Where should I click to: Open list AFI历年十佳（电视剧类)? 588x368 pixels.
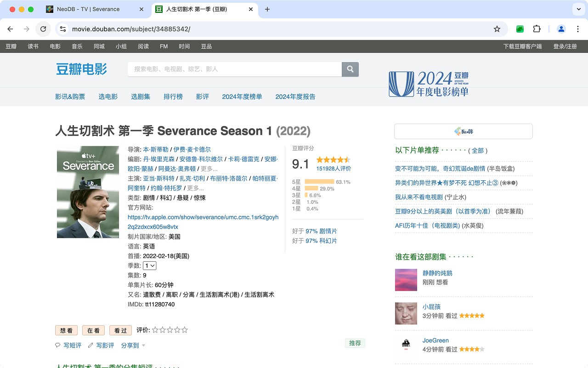[427, 225]
